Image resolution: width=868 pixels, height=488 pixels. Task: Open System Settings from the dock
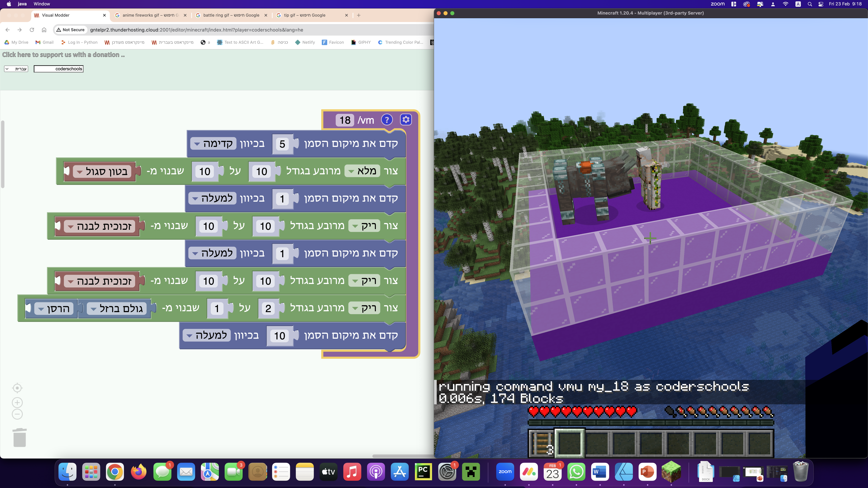click(x=447, y=472)
